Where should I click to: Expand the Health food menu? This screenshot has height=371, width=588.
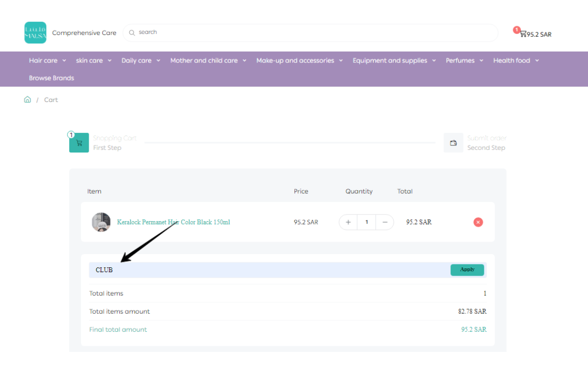(x=516, y=60)
